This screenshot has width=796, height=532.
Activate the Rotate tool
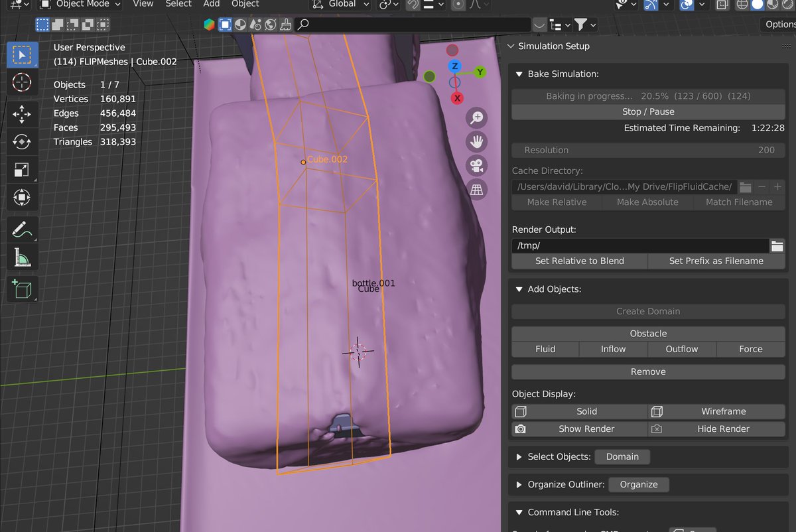(x=22, y=142)
